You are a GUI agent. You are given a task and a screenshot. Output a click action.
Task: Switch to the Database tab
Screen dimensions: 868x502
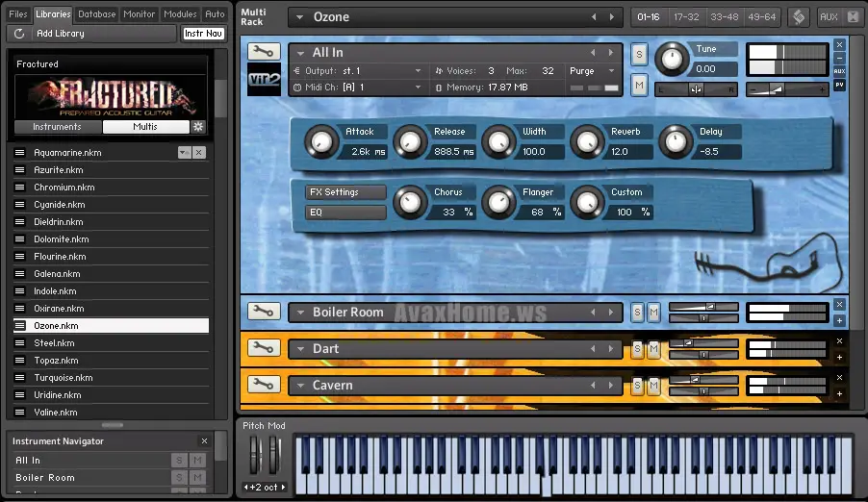[96, 14]
